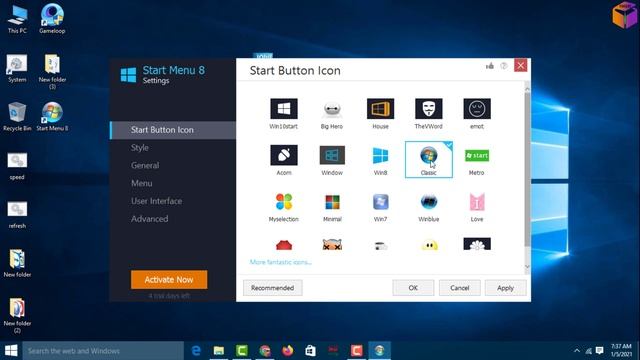
Task: Select the This PC desktop icon
Action: point(17,19)
